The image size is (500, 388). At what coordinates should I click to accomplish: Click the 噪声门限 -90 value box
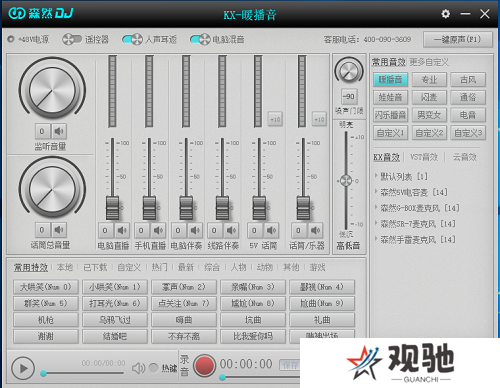tap(349, 97)
